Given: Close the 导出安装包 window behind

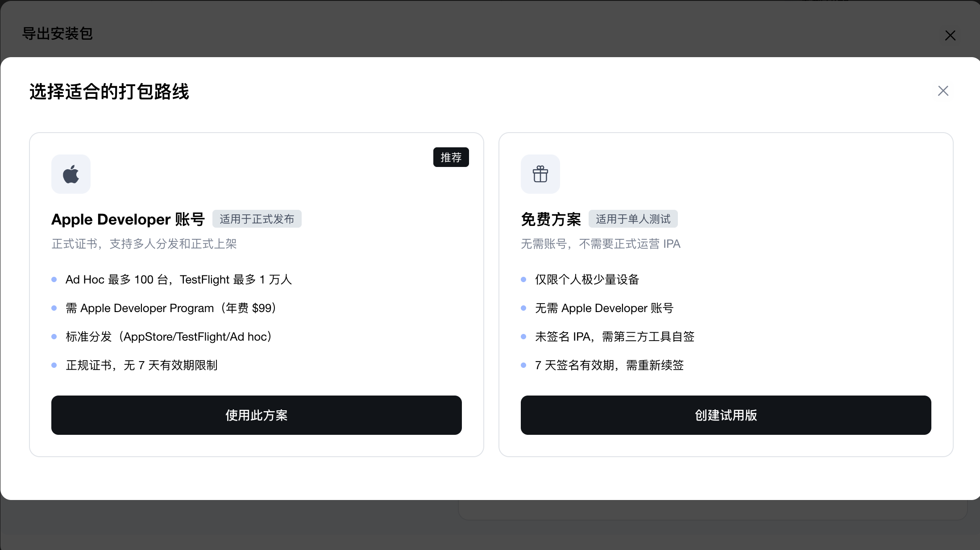Looking at the screenshot, I should (950, 35).
